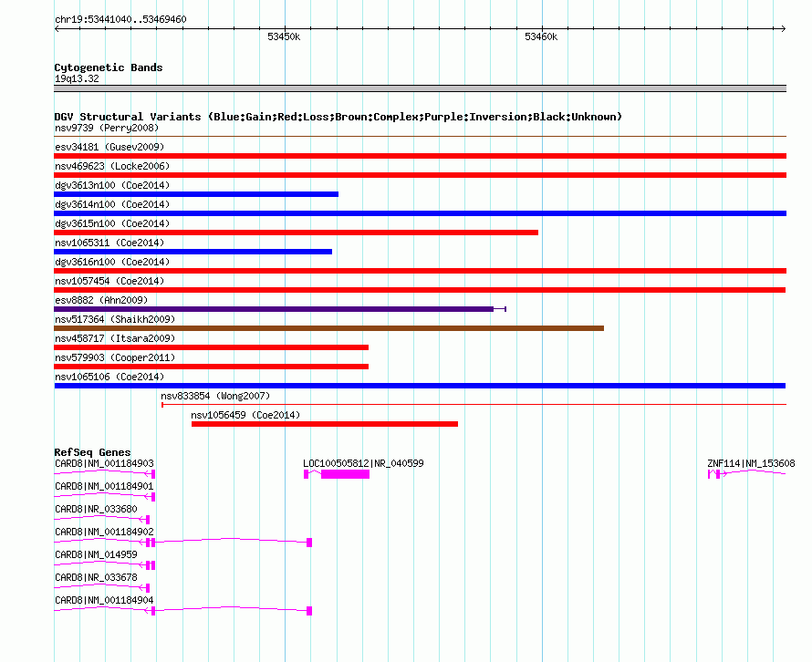
Task: Click the nsv469623 (Locke2006) variant label
Action: tap(112, 166)
